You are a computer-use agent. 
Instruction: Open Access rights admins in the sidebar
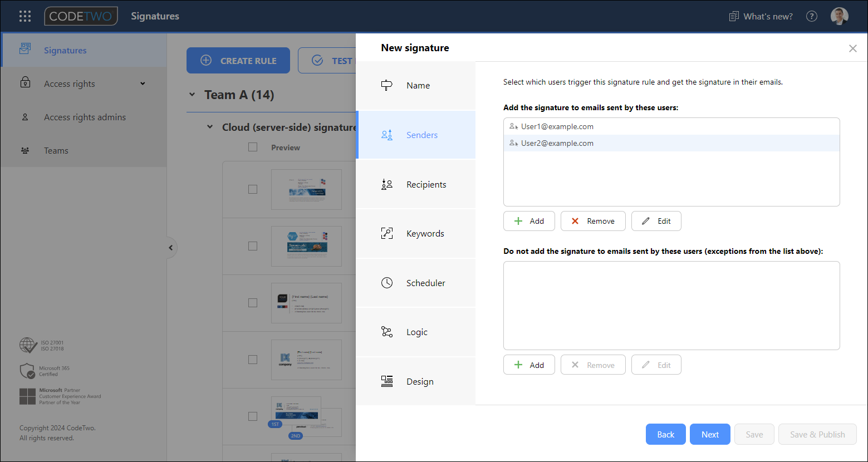click(84, 117)
